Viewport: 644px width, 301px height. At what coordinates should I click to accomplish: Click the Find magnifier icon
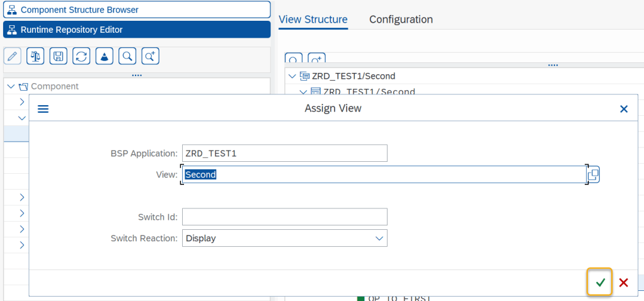click(x=127, y=57)
